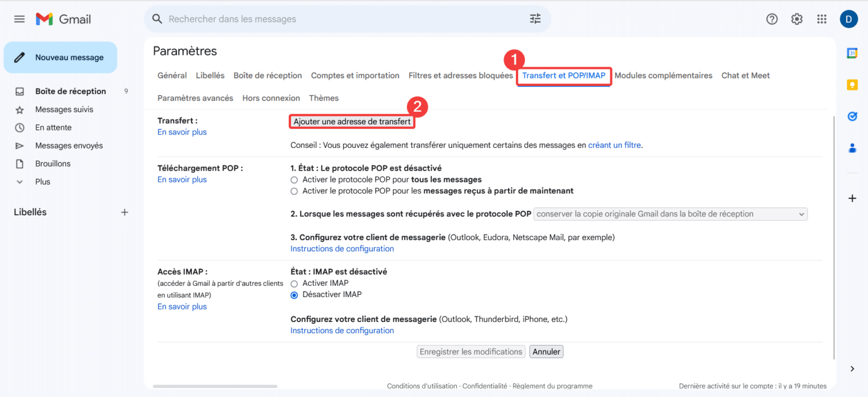This screenshot has width=868, height=397.
Task: Open the Google apps grid
Action: tap(822, 19)
